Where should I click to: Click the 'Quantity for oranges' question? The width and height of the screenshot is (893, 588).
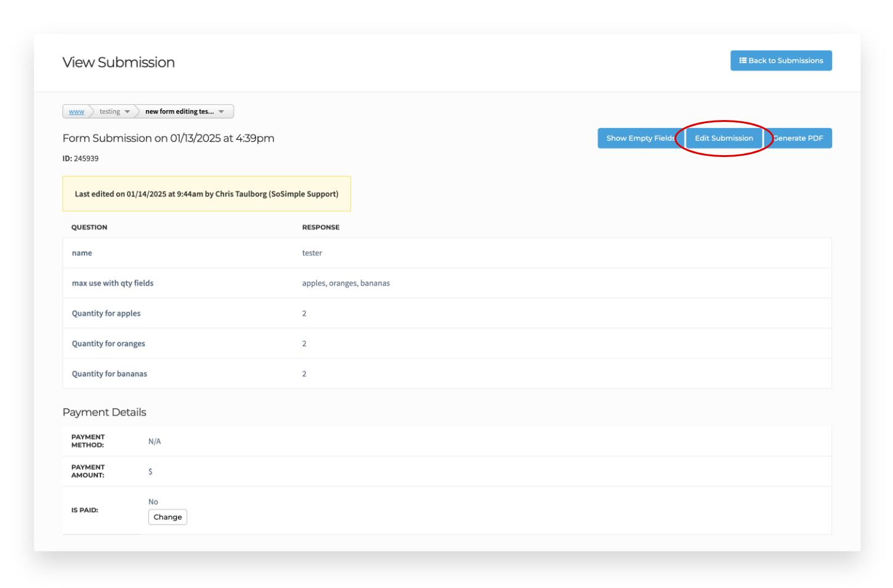pyautogui.click(x=108, y=343)
